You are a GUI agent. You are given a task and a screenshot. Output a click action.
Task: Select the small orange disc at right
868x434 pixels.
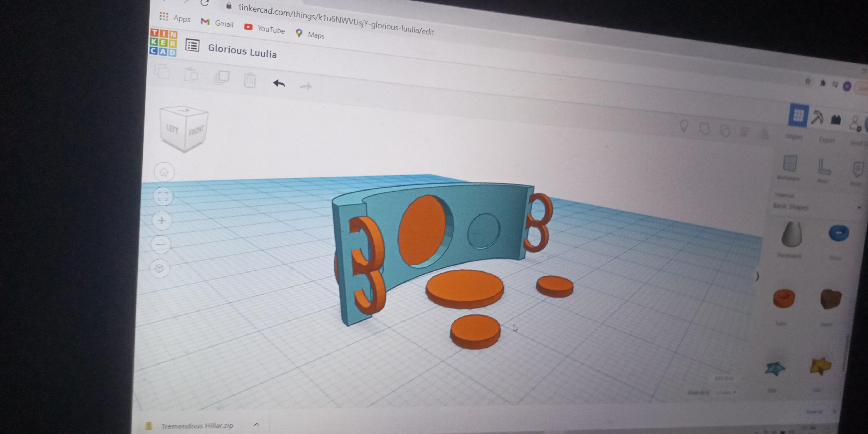[555, 286]
